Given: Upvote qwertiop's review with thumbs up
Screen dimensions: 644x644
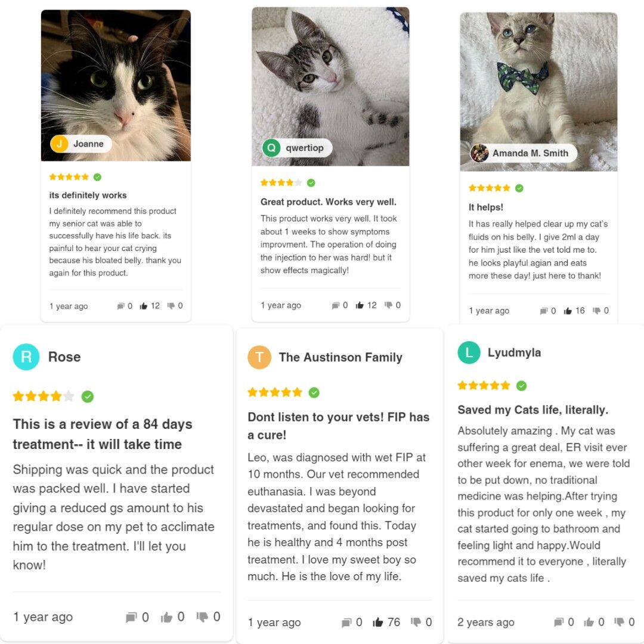Looking at the screenshot, I should pos(360,305).
